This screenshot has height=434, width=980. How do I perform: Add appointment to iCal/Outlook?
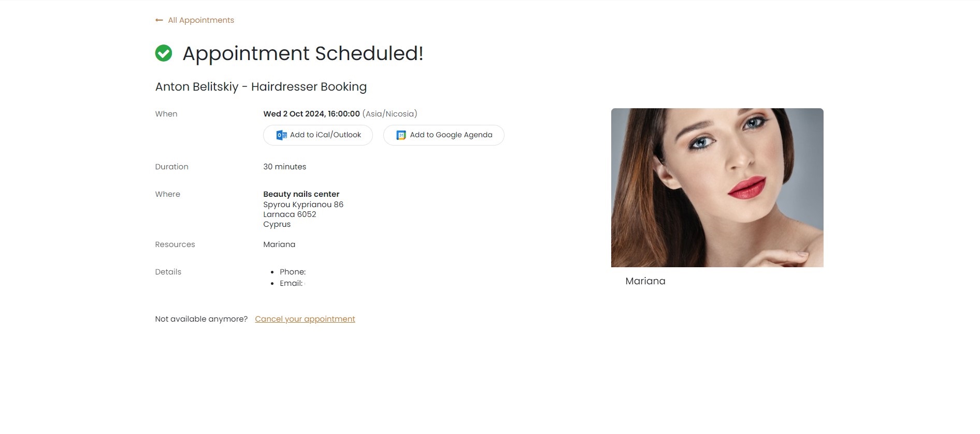click(318, 135)
